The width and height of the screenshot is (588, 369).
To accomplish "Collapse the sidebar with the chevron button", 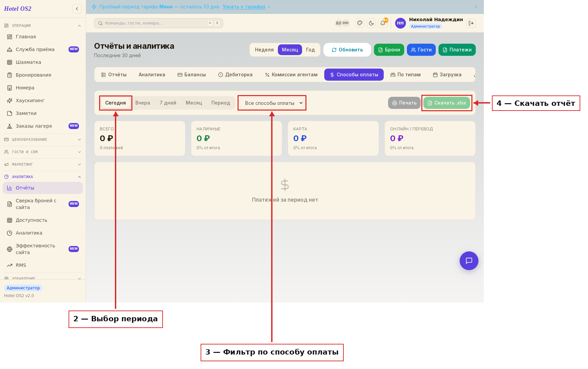I will [77, 9].
